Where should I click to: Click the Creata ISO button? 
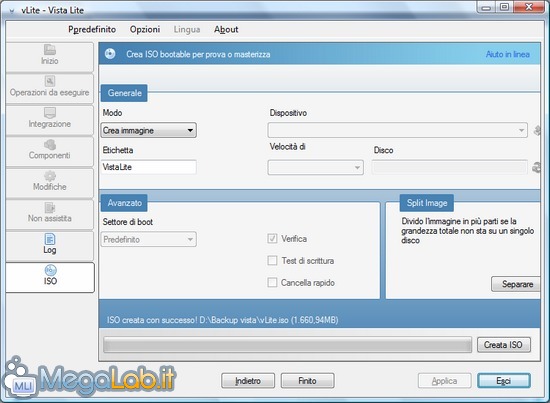pyautogui.click(x=504, y=345)
